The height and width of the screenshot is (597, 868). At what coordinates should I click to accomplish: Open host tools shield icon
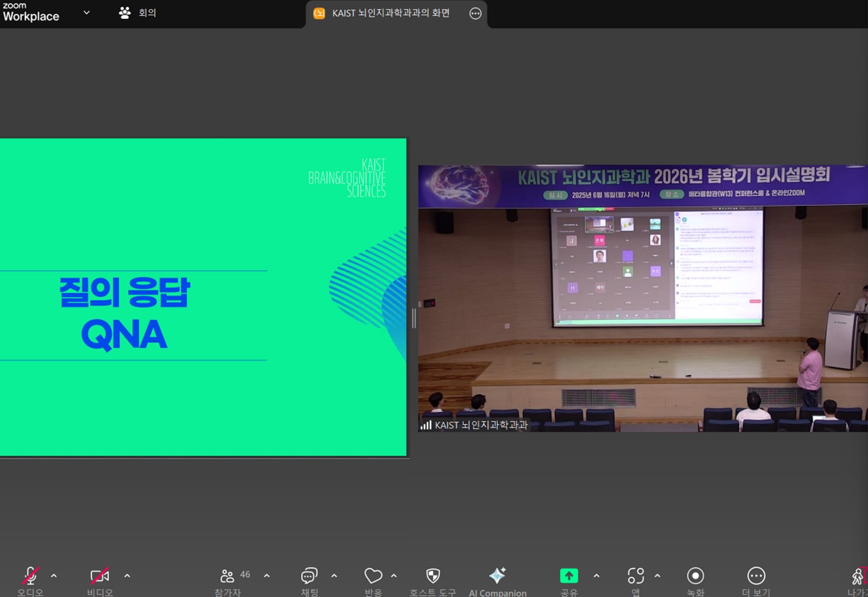tap(433, 575)
